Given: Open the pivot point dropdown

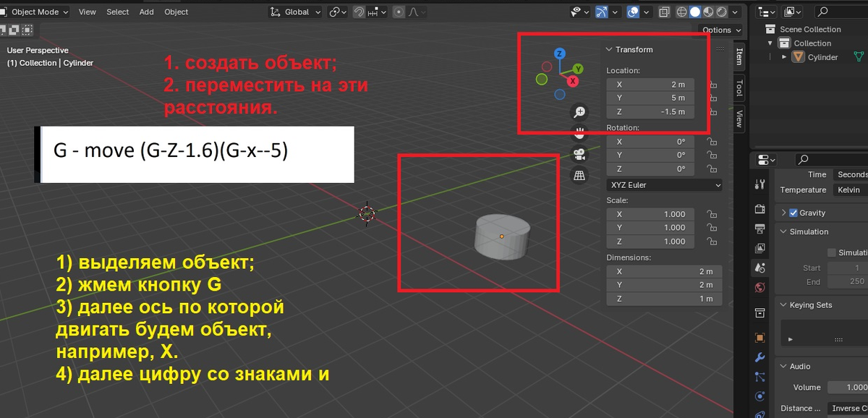Looking at the screenshot, I should (x=337, y=12).
